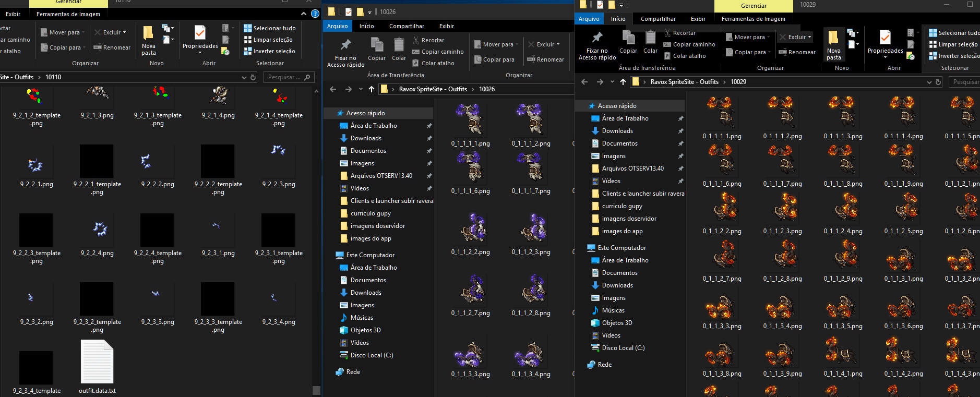980x397 pixels.
Task: Open Excluir dropdown in 10029 window
Action: pos(795,37)
